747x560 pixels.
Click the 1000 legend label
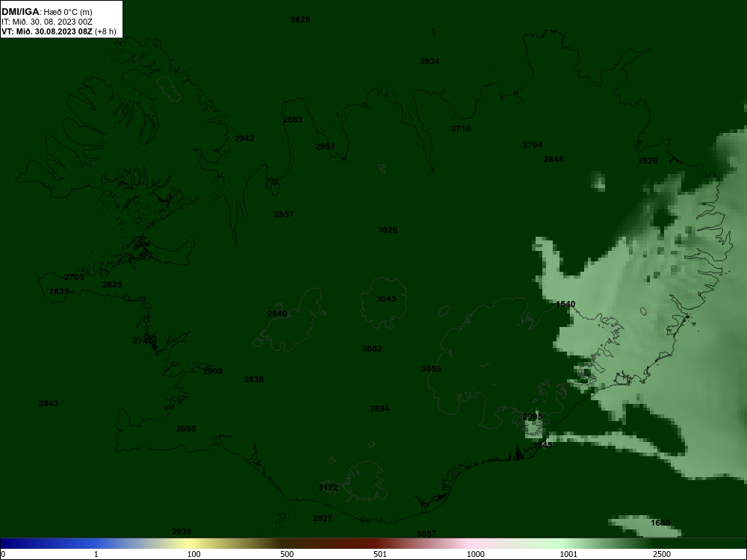pos(475,554)
